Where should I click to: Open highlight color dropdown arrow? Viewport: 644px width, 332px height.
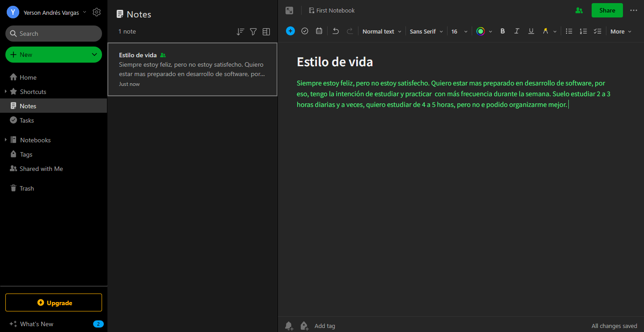coord(555,31)
